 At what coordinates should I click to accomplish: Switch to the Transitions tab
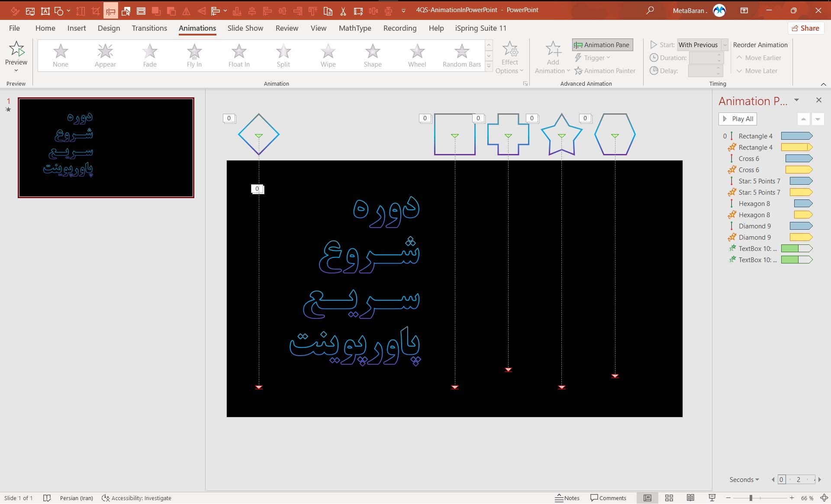[149, 28]
